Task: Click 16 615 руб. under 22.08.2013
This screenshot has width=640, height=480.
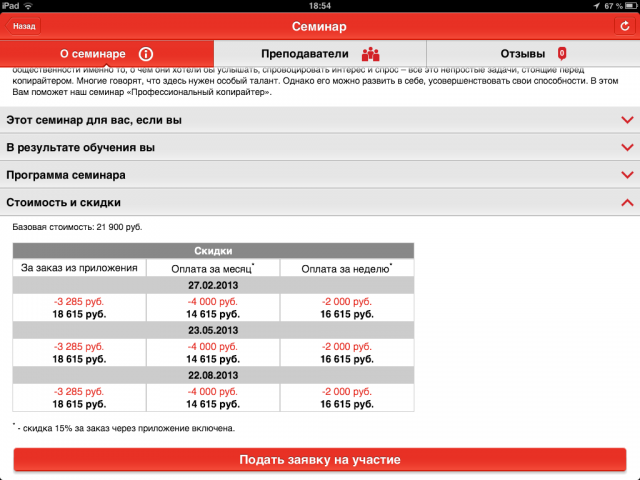Action: click(x=347, y=404)
